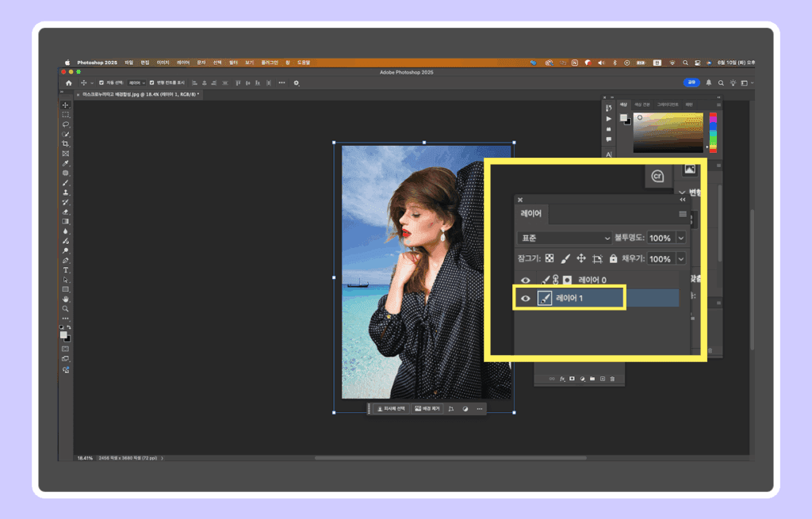This screenshot has height=519, width=812.
Task: Click the 레이어 1 layer thumbnail
Action: [x=544, y=298]
